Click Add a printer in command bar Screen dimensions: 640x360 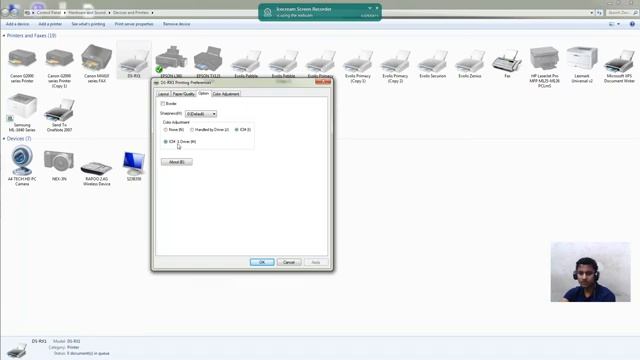pos(50,24)
